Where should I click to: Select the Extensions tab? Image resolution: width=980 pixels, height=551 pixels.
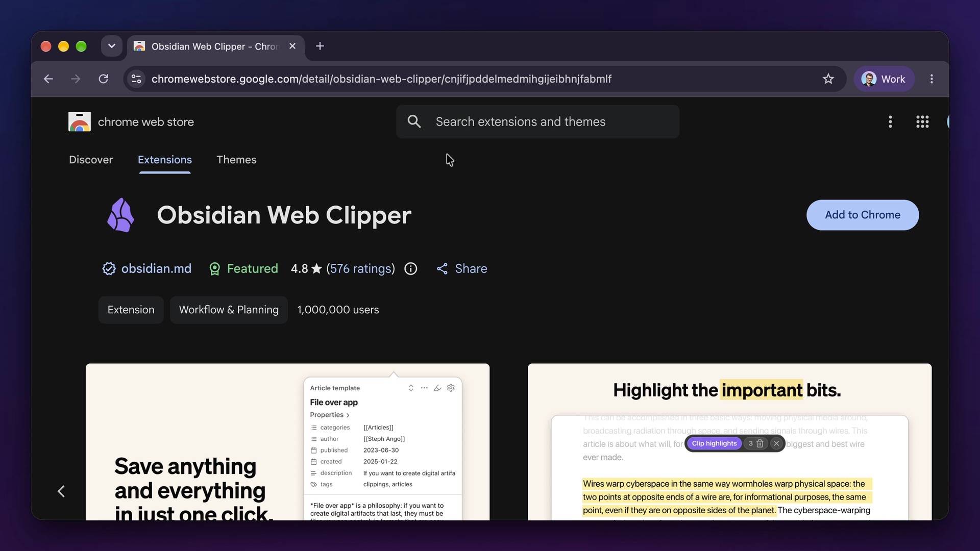[x=165, y=160]
